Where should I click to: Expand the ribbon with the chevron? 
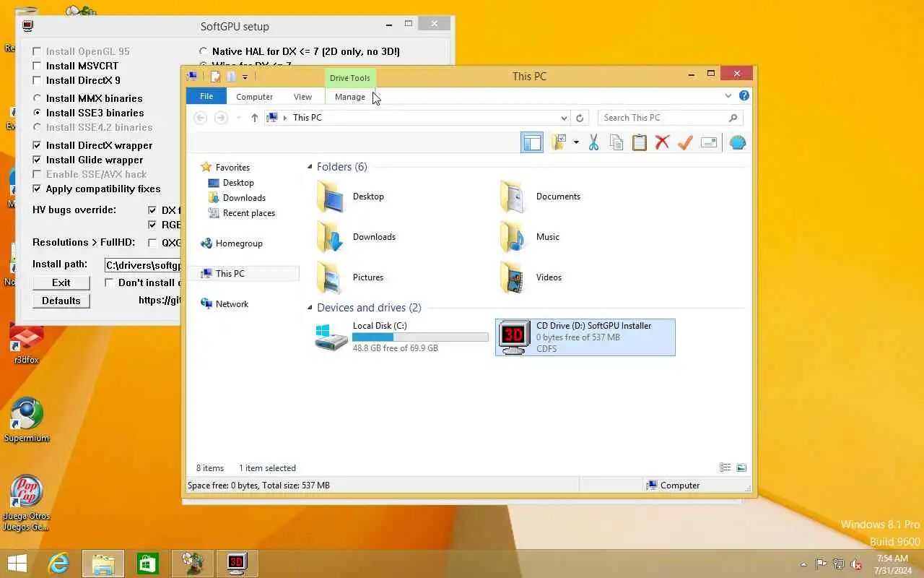tap(728, 95)
